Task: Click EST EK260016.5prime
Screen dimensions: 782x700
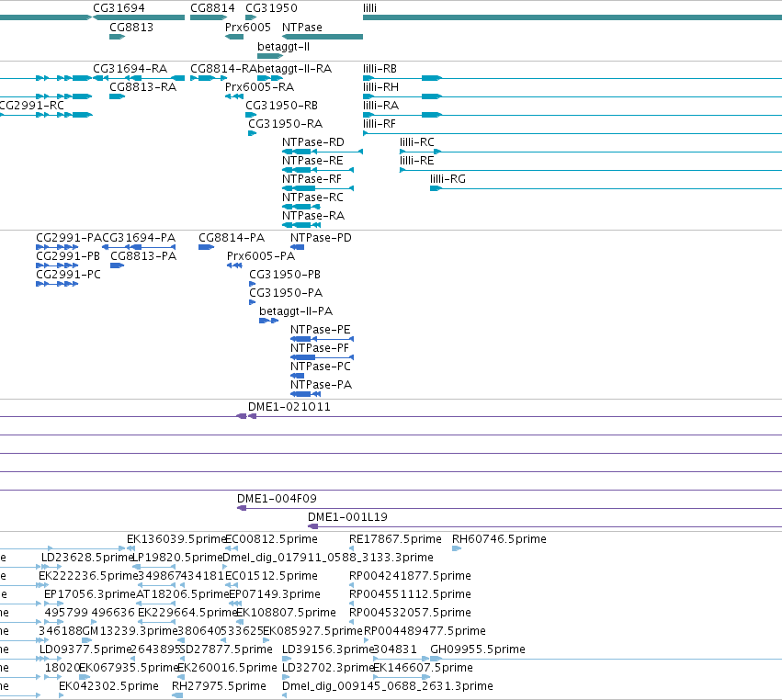Action: click(x=227, y=669)
